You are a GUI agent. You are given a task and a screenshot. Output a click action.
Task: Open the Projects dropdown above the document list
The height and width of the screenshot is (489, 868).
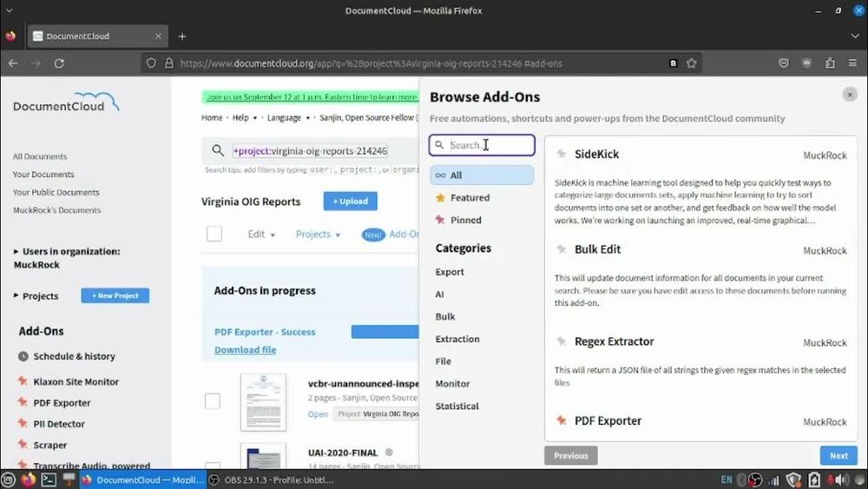click(318, 235)
